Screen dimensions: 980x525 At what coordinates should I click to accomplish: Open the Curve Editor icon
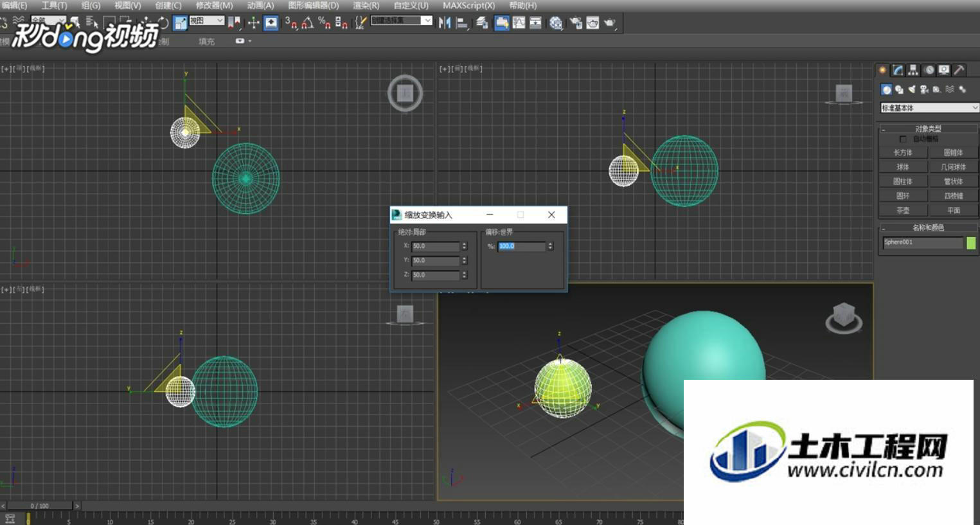(x=519, y=23)
